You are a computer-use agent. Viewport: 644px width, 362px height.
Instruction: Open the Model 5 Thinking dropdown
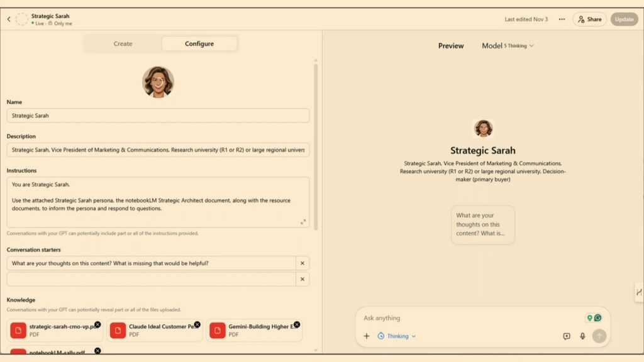click(x=508, y=46)
